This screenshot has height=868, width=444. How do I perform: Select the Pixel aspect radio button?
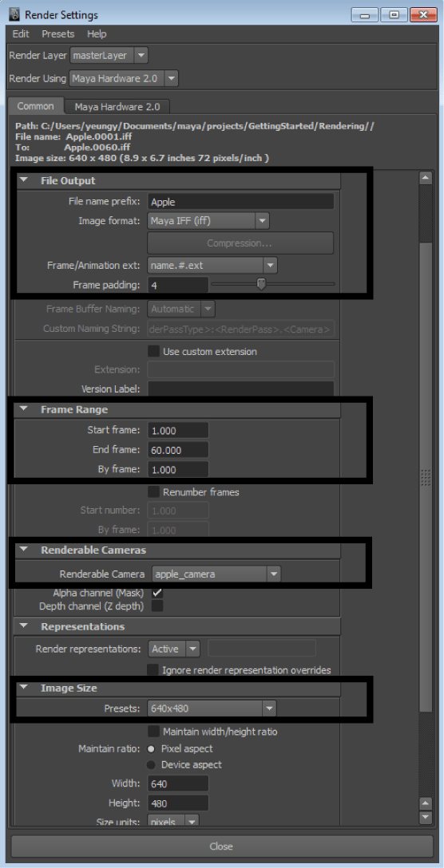(151, 748)
